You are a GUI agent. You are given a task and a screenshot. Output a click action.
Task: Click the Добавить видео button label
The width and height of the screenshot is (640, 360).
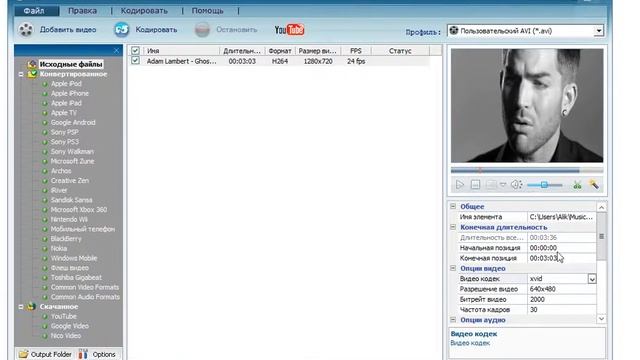click(x=68, y=30)
